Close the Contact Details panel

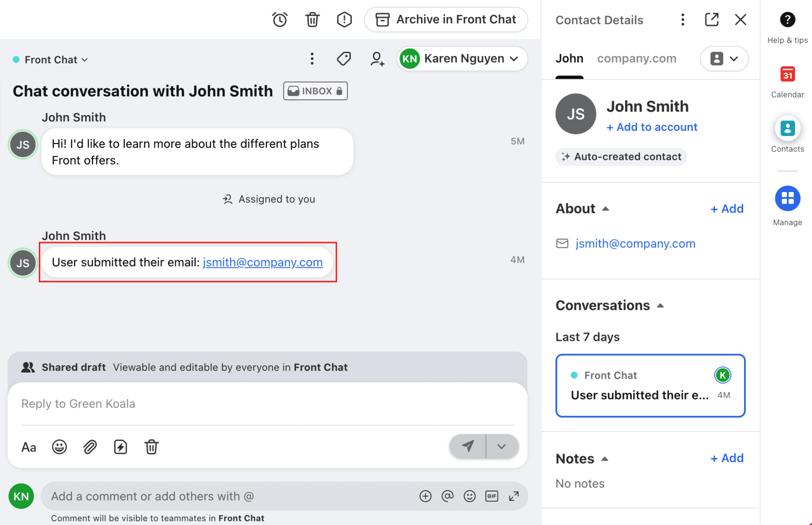tap(741, 20)
